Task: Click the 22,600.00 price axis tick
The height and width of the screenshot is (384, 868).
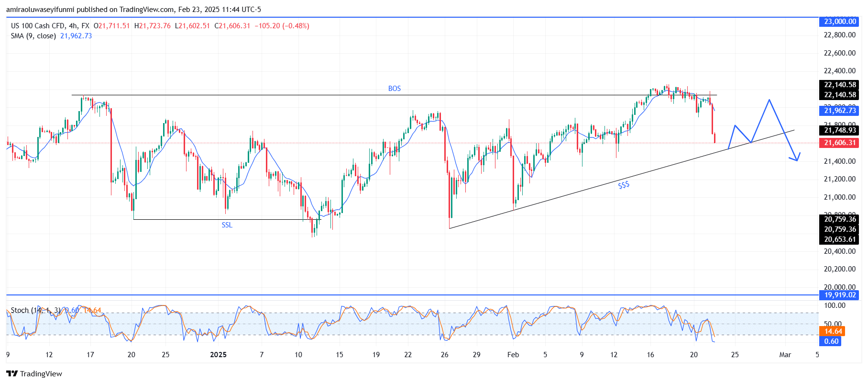Action: (840, 53)
